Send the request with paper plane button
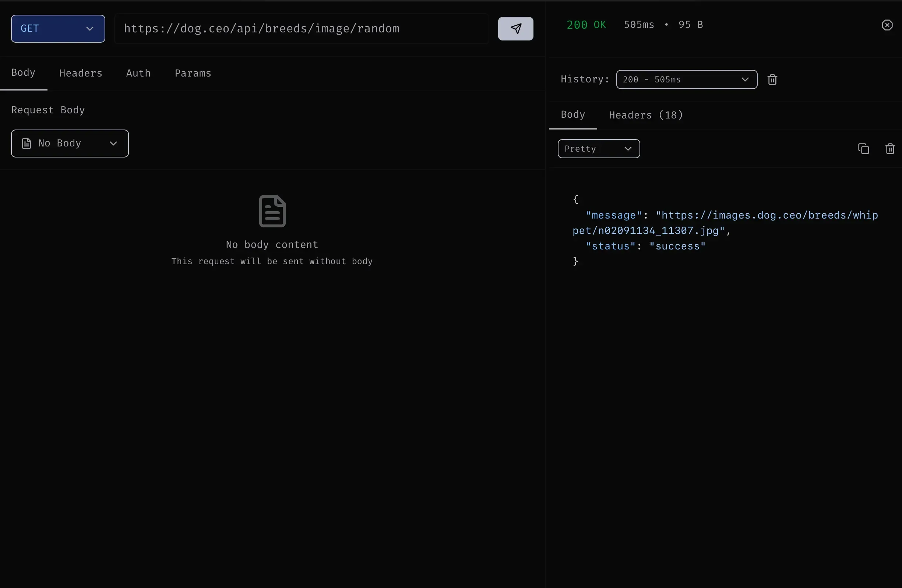The height and width of the screenshot is (588, 902). (x=515, y=28)
